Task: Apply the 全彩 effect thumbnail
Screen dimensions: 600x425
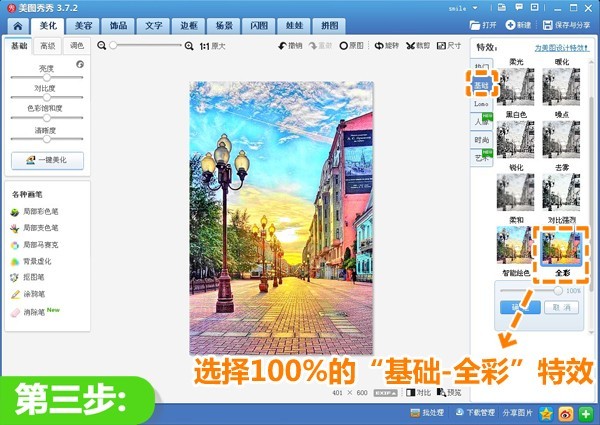Action: 561,248
